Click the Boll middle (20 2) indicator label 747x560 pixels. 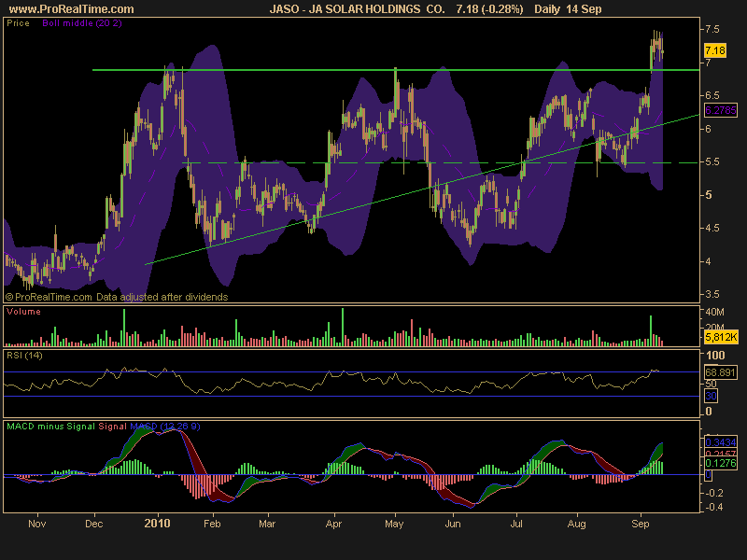pos(82,23)
